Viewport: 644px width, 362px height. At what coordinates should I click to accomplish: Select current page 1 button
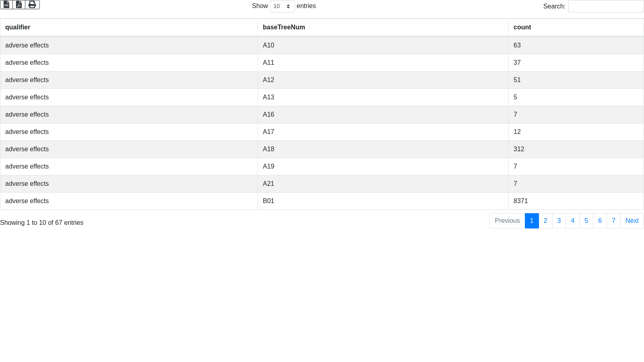(x=532, y=221)
